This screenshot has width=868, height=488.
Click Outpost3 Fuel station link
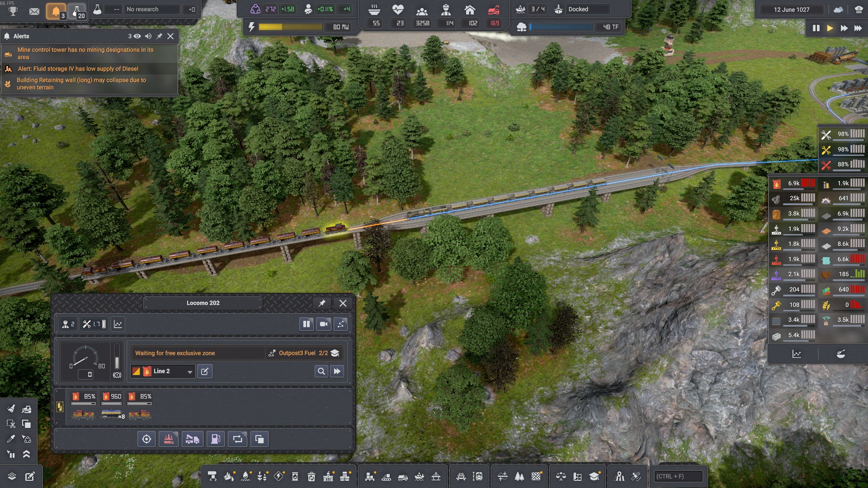point(297,353)
